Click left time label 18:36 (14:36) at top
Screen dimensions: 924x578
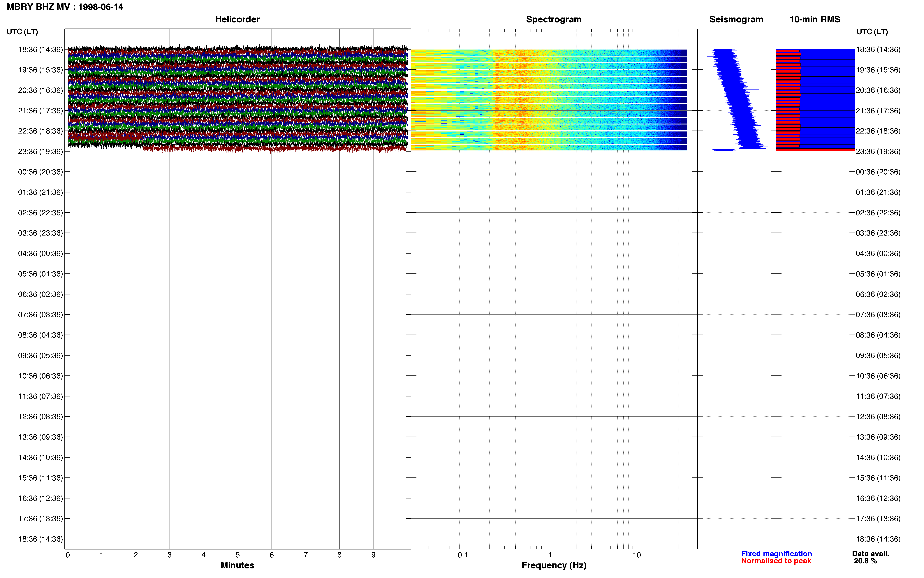[x=41, y=49]
